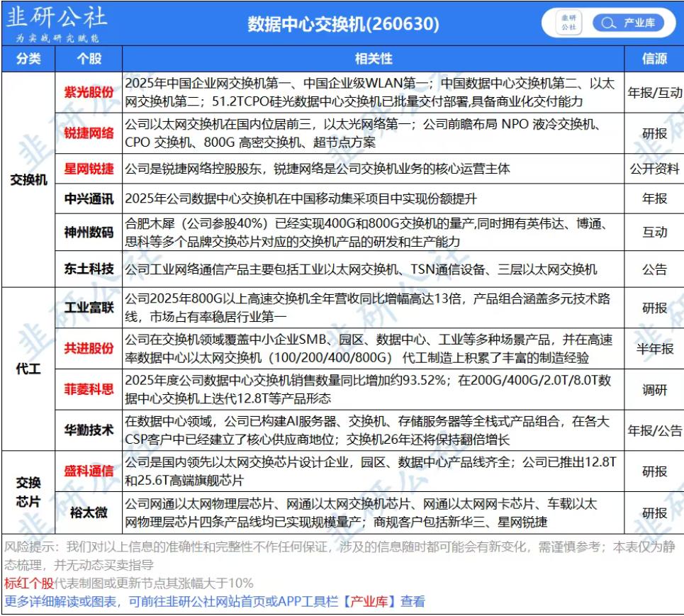
Task: Click 研报 source in 锐捷网络 row
Action: point(654,133)
